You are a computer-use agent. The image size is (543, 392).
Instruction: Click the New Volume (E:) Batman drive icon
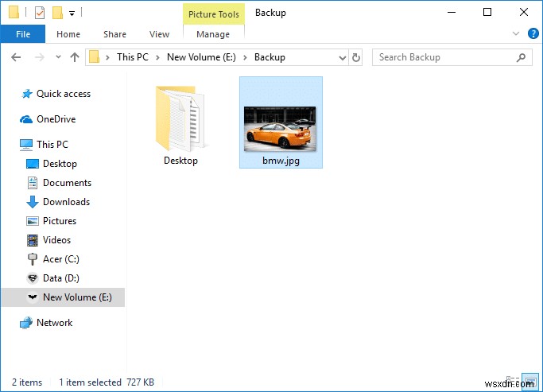33,297
